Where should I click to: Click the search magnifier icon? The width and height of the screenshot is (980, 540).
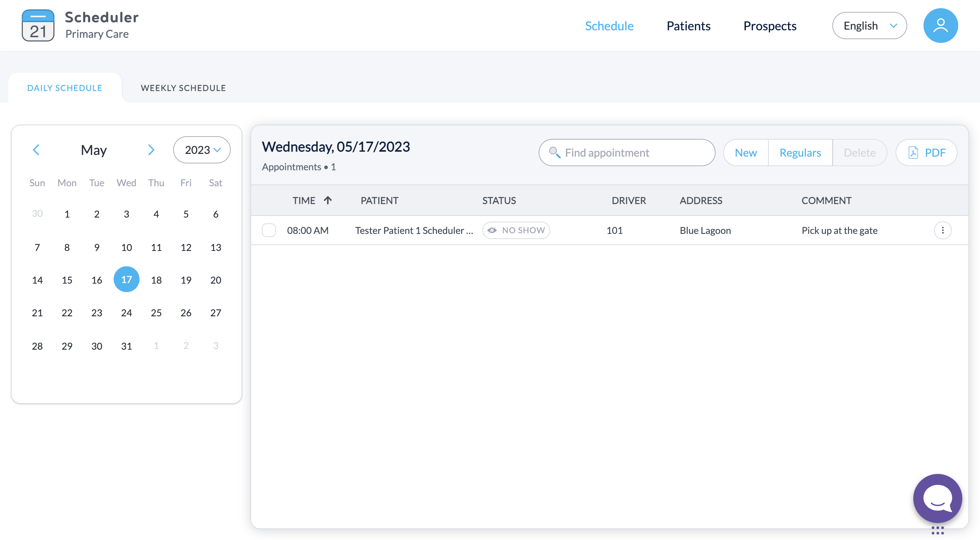[554, 153]
